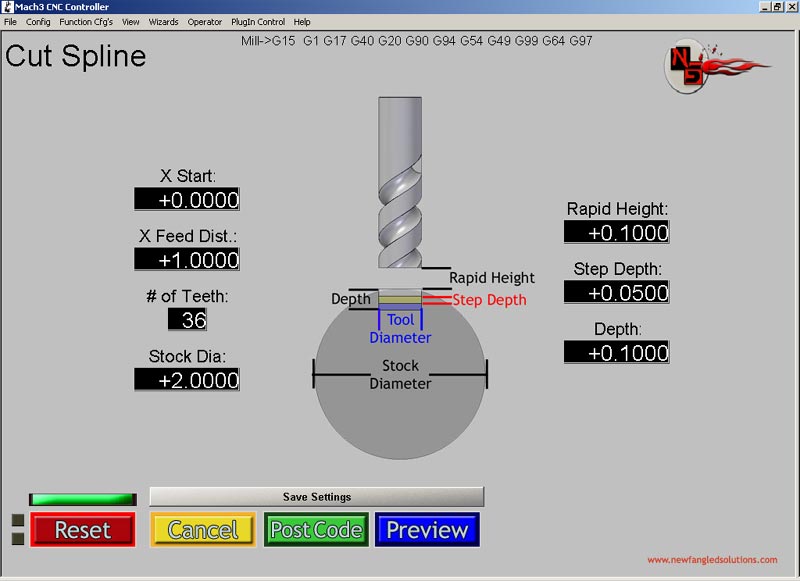The image size is (800, 581).
Task: Open the Wizards menu
Action: point(163,22)
